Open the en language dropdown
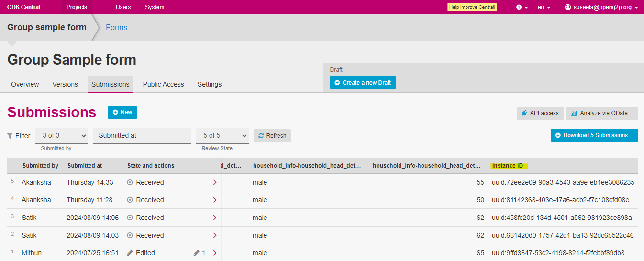 click(x=544, y=7)
